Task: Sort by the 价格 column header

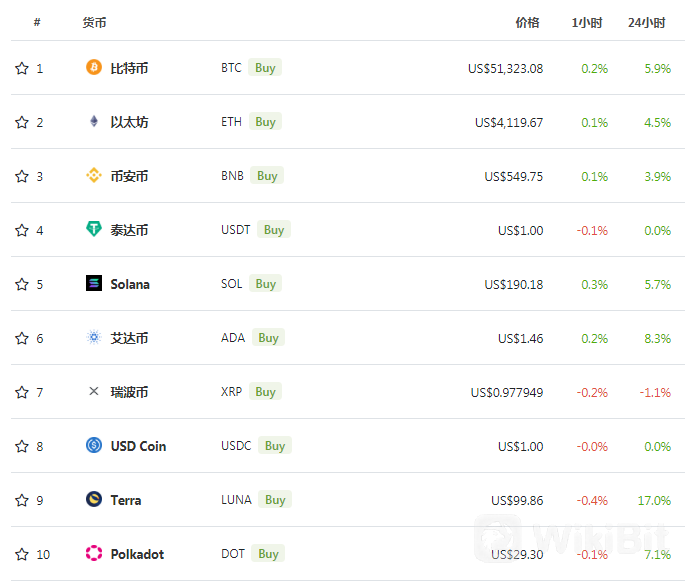Action: coord(527,22)
